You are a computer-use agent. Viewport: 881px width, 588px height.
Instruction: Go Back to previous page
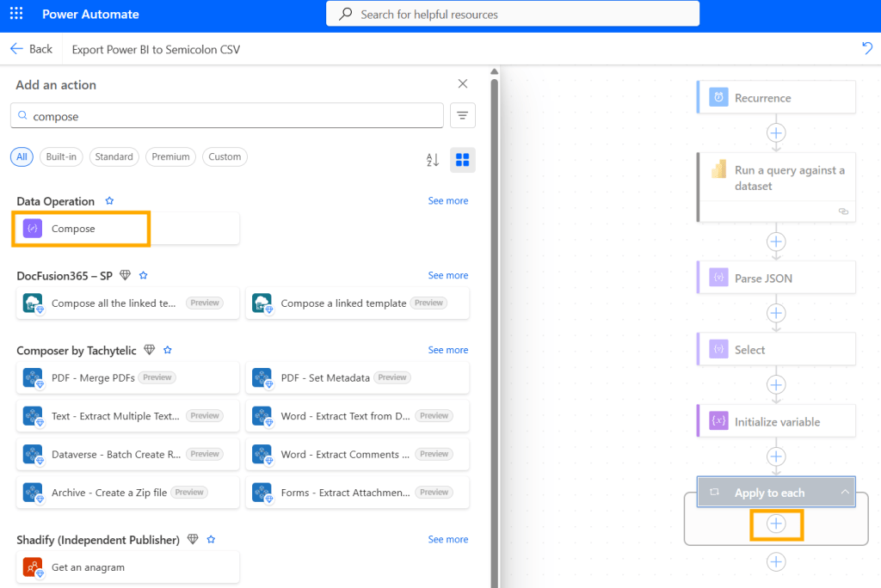[32, 49]
